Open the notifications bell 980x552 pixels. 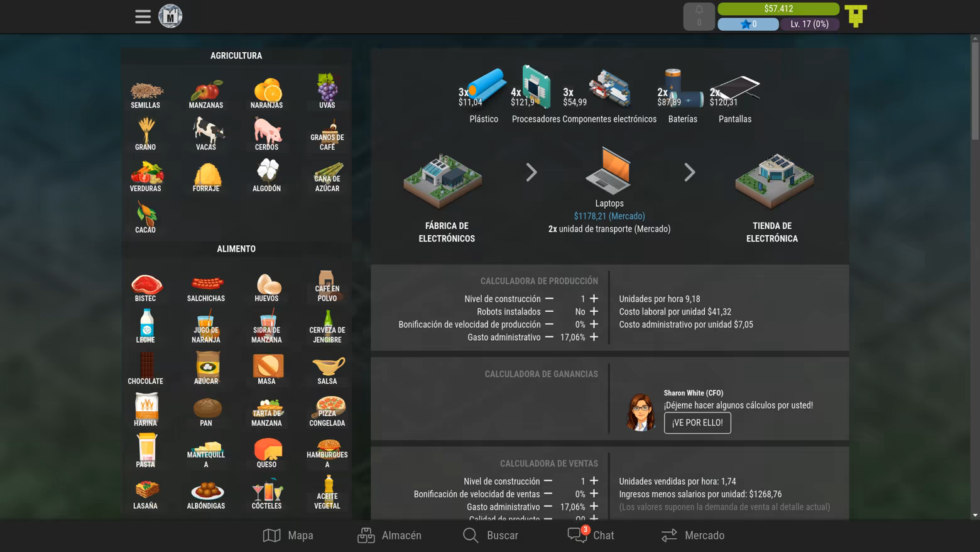pyautogui.click(x=699, y=16)
